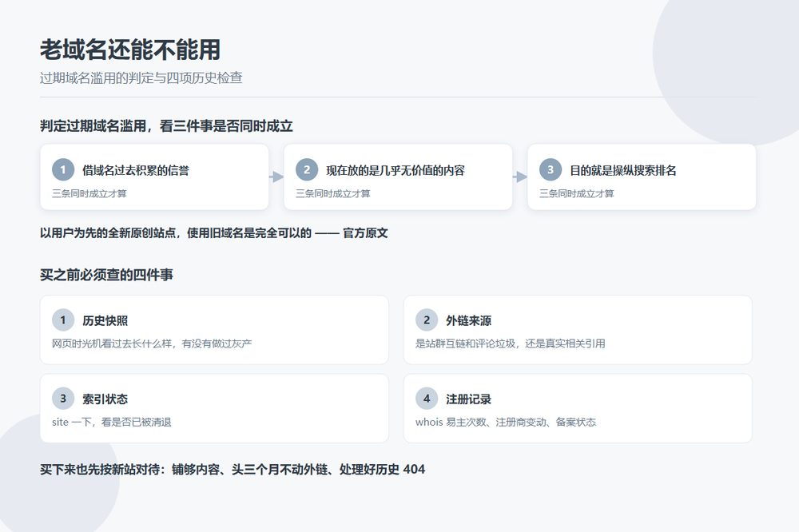This screenshot has width=799, height=532.
Task: Click subtitle 过期域名滥用的判定与四项历史检查
Action: [141, 78]
